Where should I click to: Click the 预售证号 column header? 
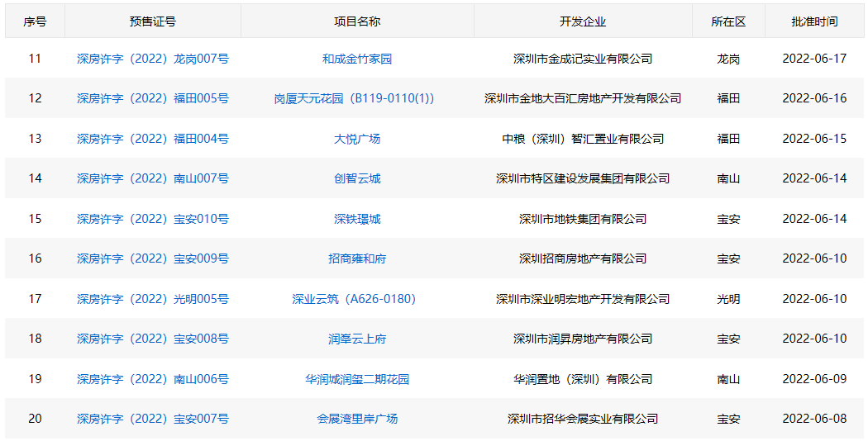pos(153,21)
